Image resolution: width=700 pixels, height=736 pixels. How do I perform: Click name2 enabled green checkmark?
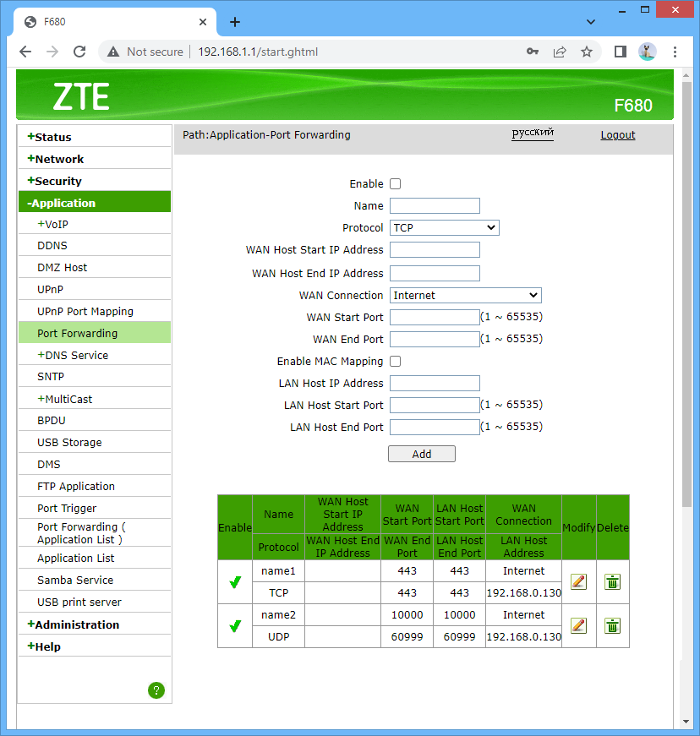click(235, 625)
